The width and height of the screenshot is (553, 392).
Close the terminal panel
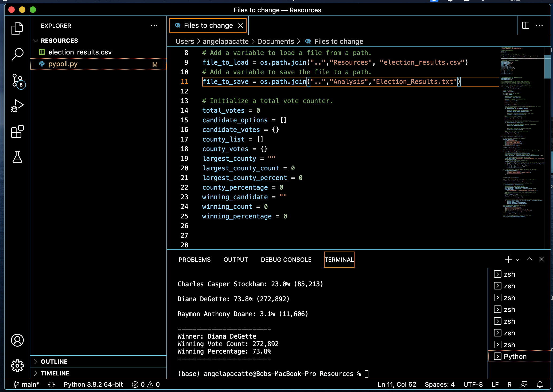point(542,259)
